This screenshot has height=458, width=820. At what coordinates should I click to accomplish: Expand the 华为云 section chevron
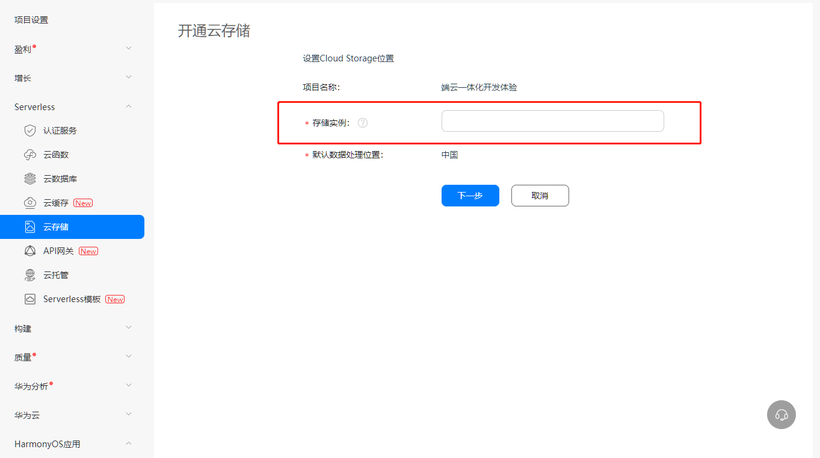click(129, 415)
